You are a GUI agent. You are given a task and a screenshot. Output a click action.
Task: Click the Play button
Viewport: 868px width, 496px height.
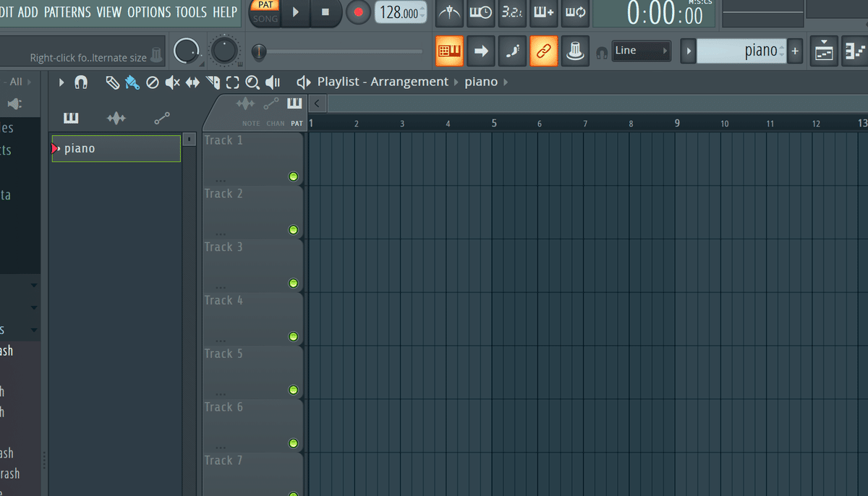point(296,12)
